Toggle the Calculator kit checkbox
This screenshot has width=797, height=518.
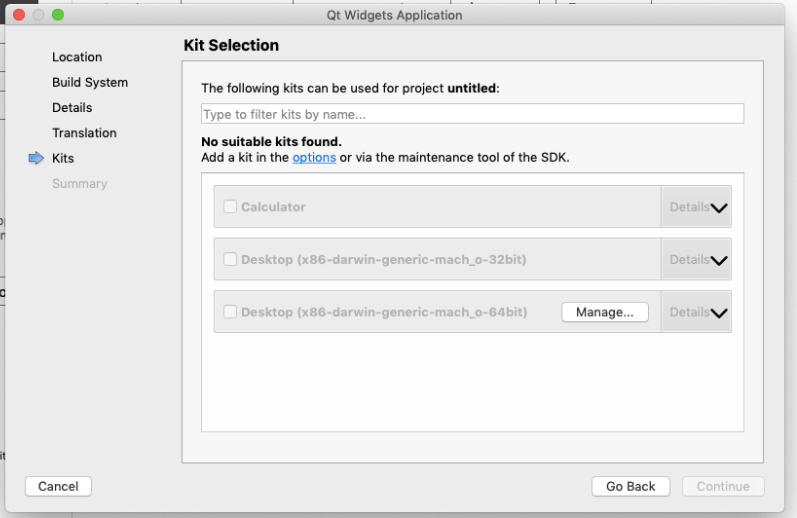click(x=231, y=207)
